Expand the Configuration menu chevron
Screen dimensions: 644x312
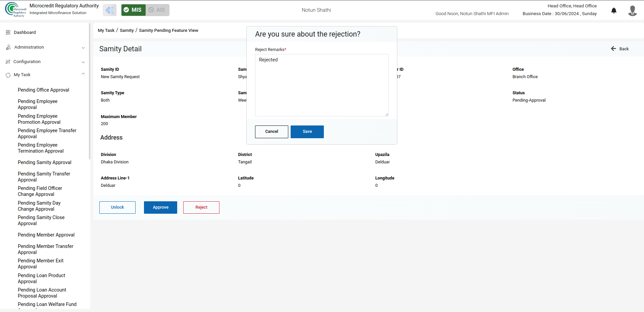pos(83,62)
